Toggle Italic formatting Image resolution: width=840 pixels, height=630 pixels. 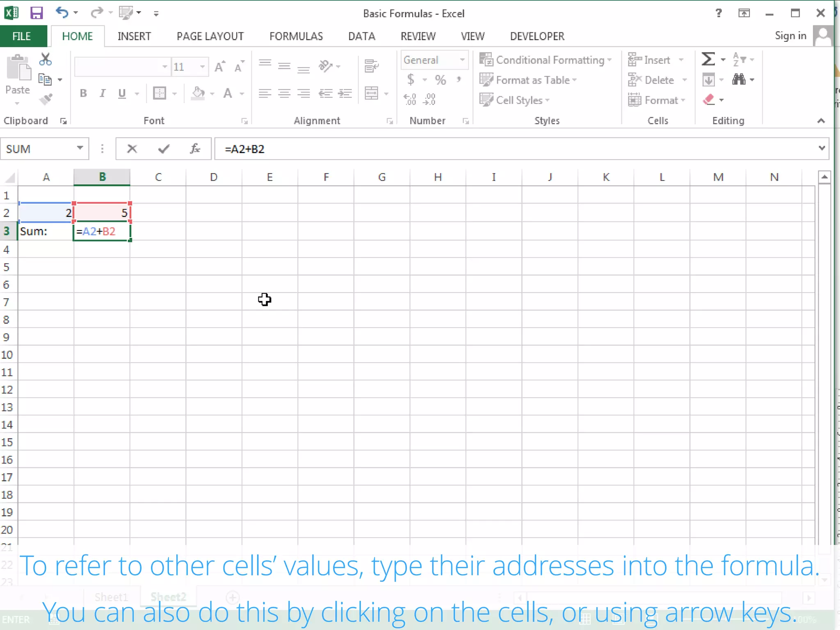pos(103,94)
